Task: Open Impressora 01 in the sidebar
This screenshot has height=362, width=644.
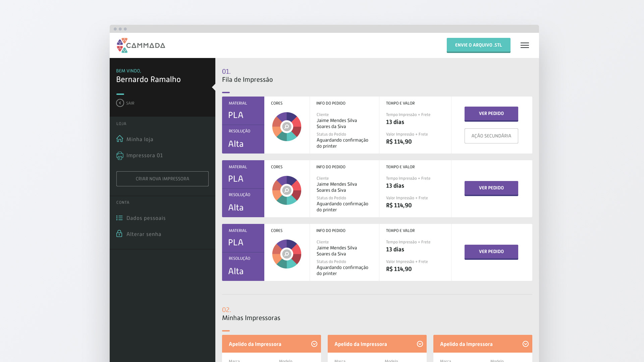Action: (x=145, y=156)
